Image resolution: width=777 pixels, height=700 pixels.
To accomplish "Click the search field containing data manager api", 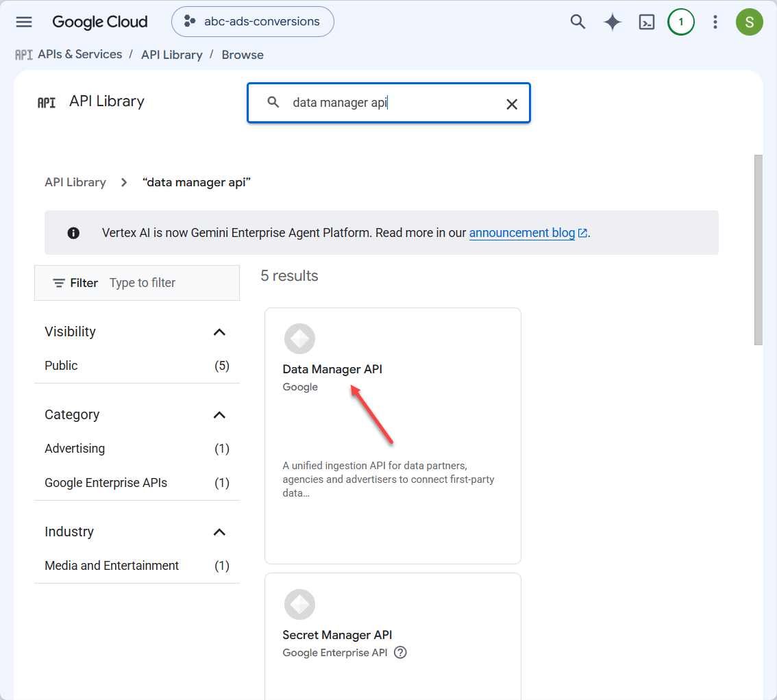I will (x=389, y=103).
